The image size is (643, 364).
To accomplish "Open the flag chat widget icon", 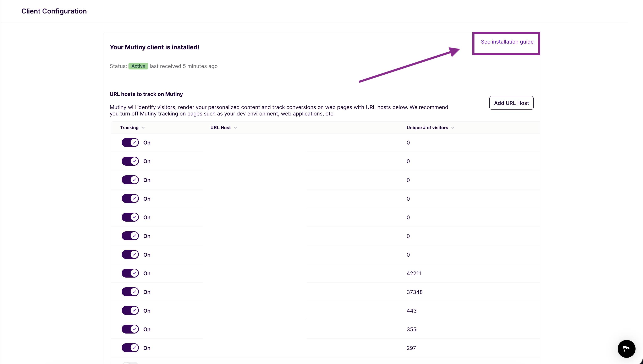I will pos(626,348).
